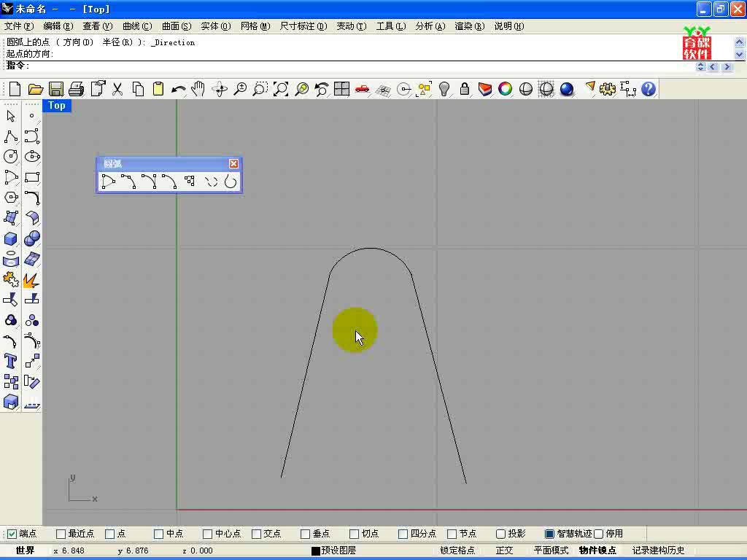Click the Zoom window icon
This screenshot has width=747, height=560.
[x=260, y=89]
